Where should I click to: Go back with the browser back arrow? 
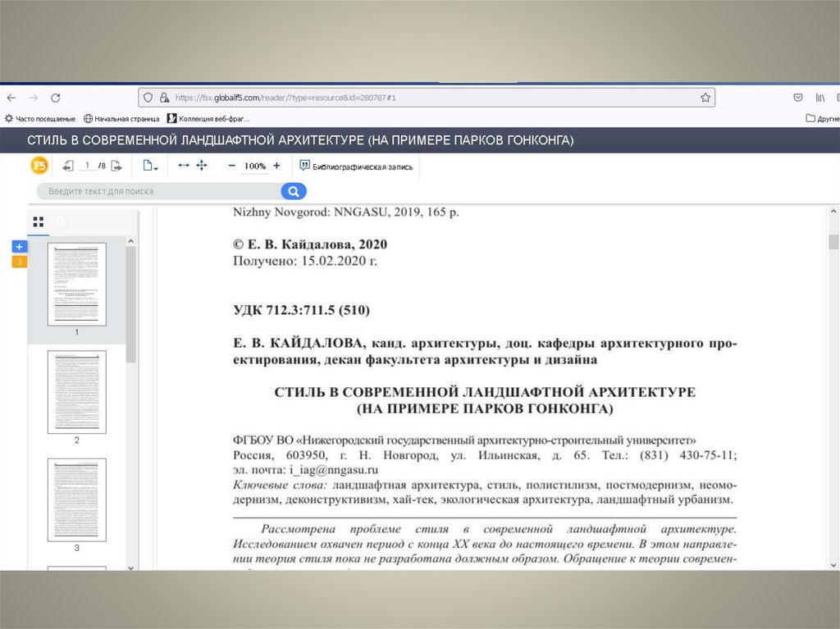tap(11, 98)
